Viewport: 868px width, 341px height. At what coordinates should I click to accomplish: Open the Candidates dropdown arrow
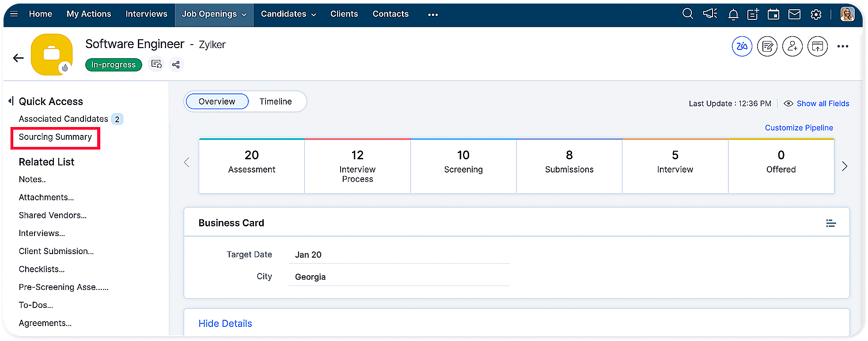(x=314, y=15)
